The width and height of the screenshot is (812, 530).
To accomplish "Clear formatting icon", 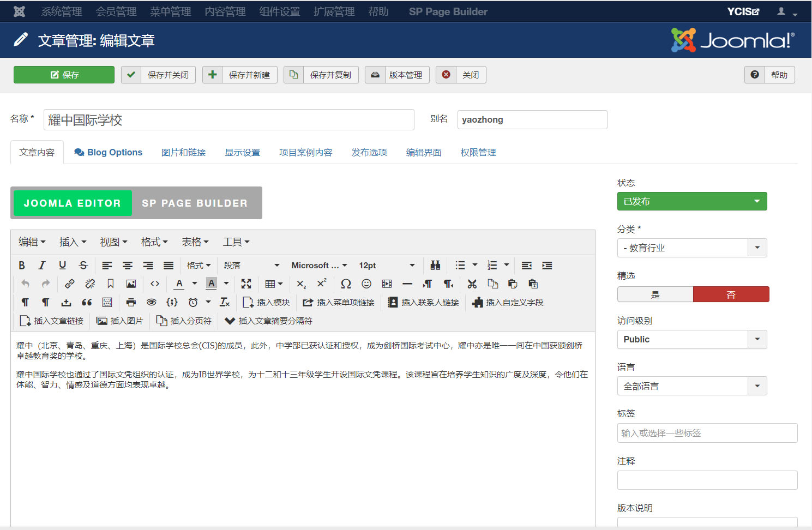I will (225, 303).
